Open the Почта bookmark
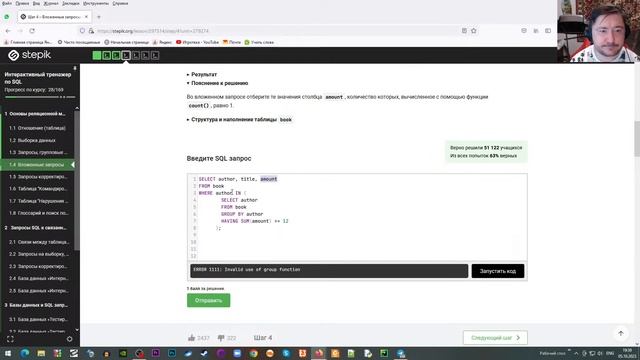 [231, 42]
